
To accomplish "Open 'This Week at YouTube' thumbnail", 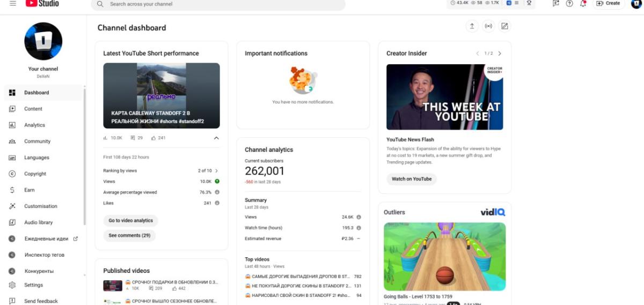I will [445, 97].
